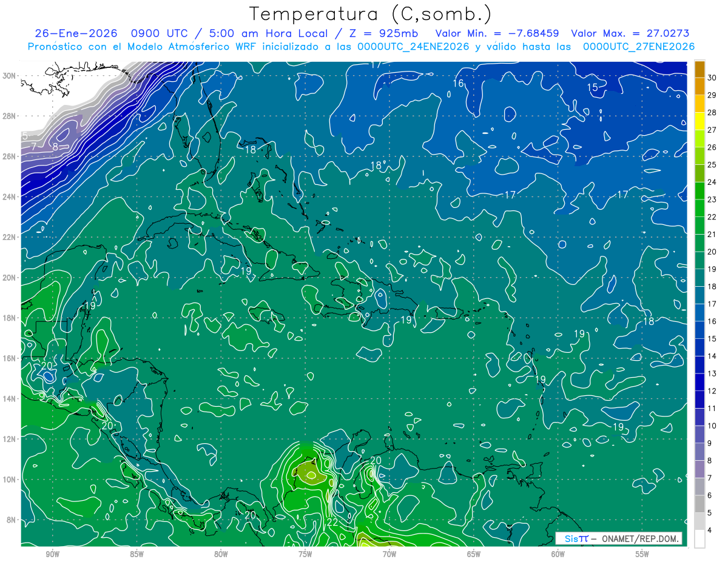
Task: Click the latitude axis label "30N"
Action: (10, 75)
